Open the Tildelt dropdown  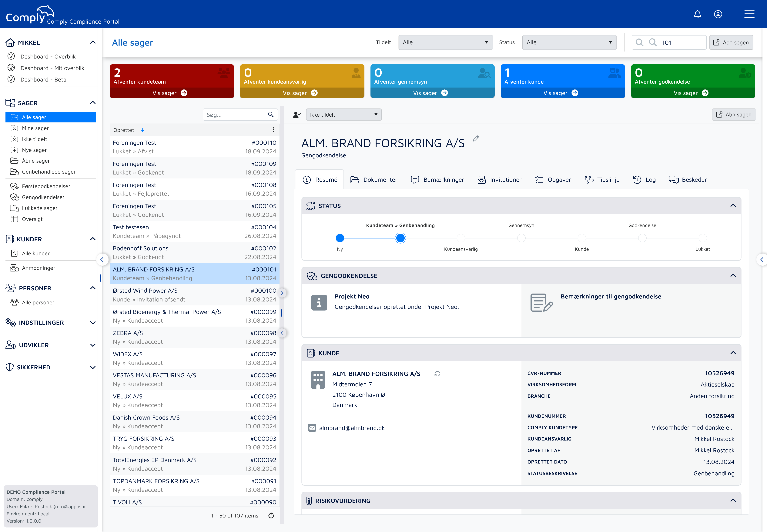tap(445, 42)
